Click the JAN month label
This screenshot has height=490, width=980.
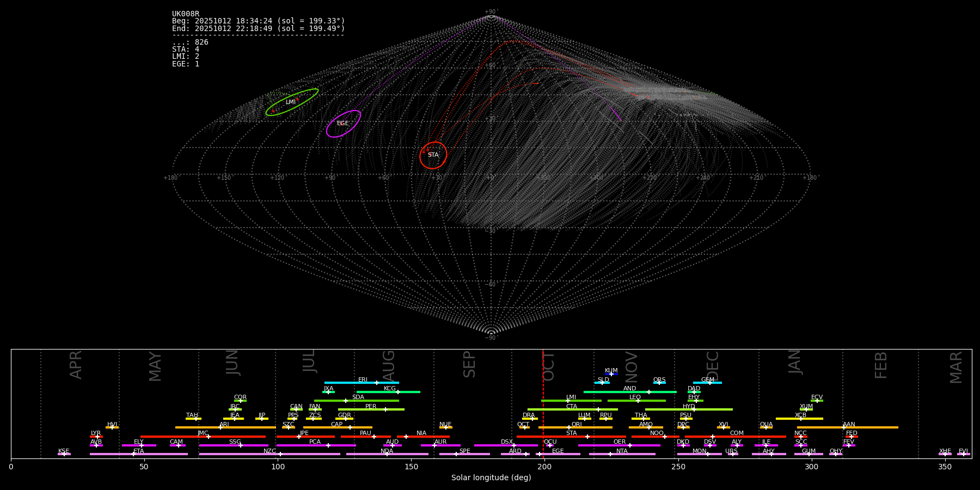tap(795, 362)
